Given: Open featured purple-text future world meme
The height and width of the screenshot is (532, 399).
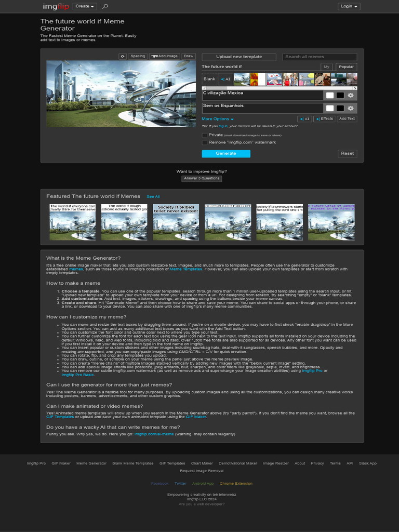Looking at the screenshot, I should [x=331, y=222].
